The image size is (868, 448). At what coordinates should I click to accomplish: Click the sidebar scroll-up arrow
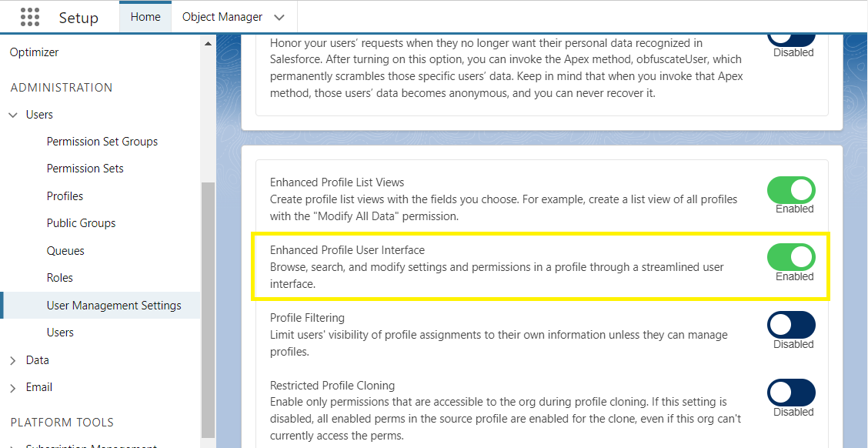(x=208, y=43)
